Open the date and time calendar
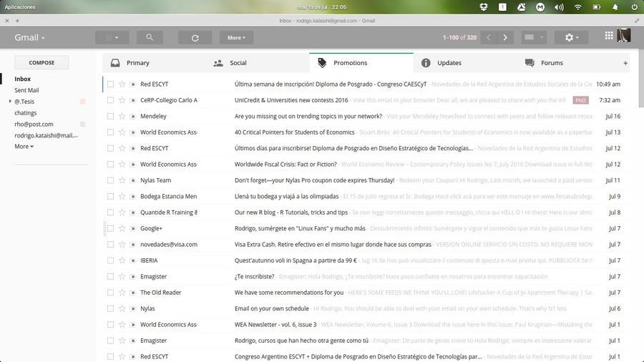This screenshot has height=362, width=644. [x=322, y=7]
